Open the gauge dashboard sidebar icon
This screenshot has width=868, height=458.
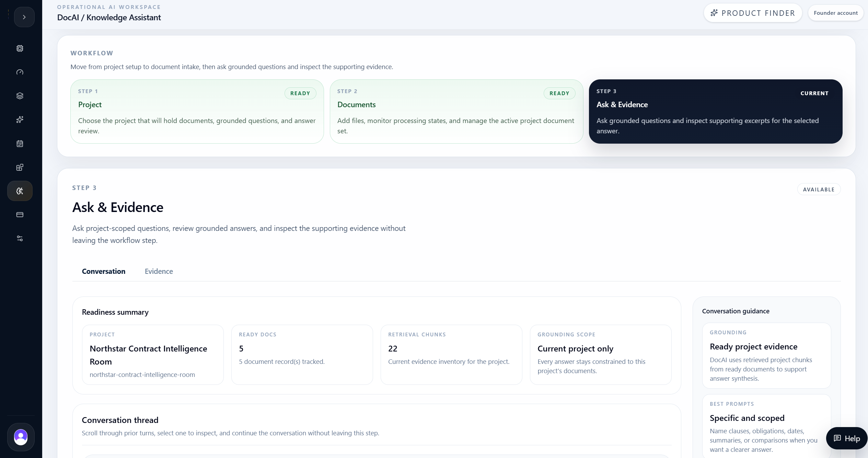click(20, 72)
